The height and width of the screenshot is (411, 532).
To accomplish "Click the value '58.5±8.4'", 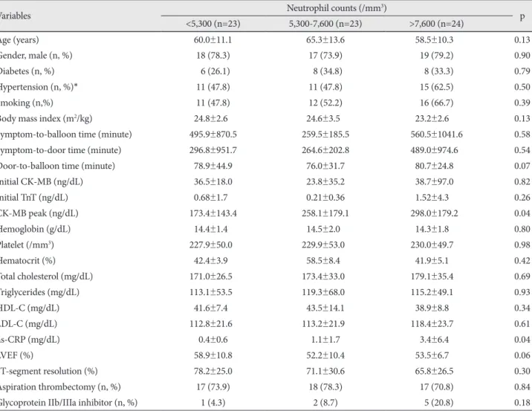I will coord(323,261).
